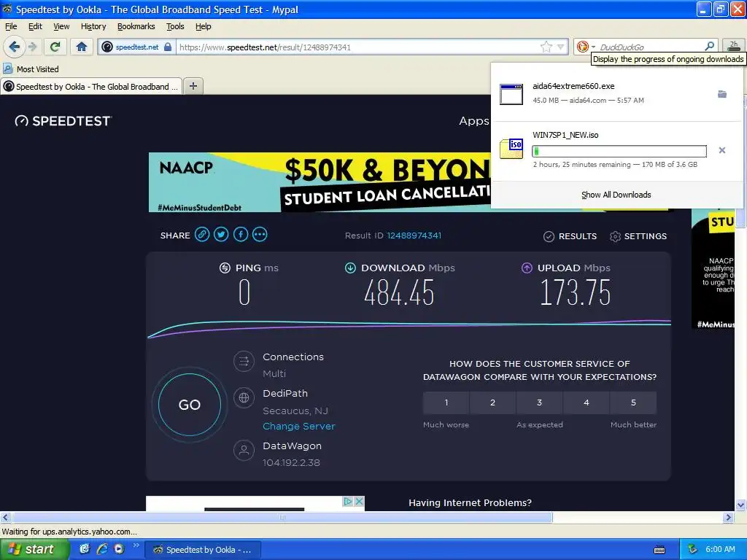Click the downloads progress toolbar button

[734, 45]
